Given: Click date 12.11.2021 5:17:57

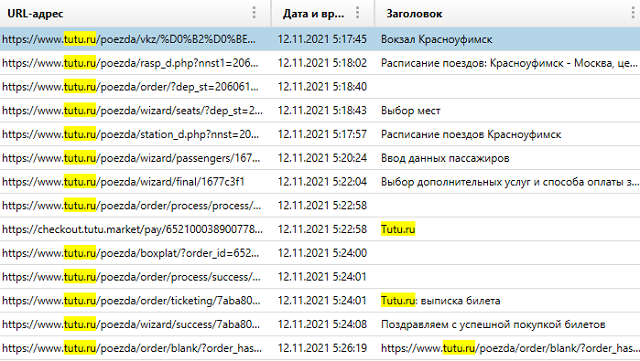Looking at the screenshot, I should point(322,134).
